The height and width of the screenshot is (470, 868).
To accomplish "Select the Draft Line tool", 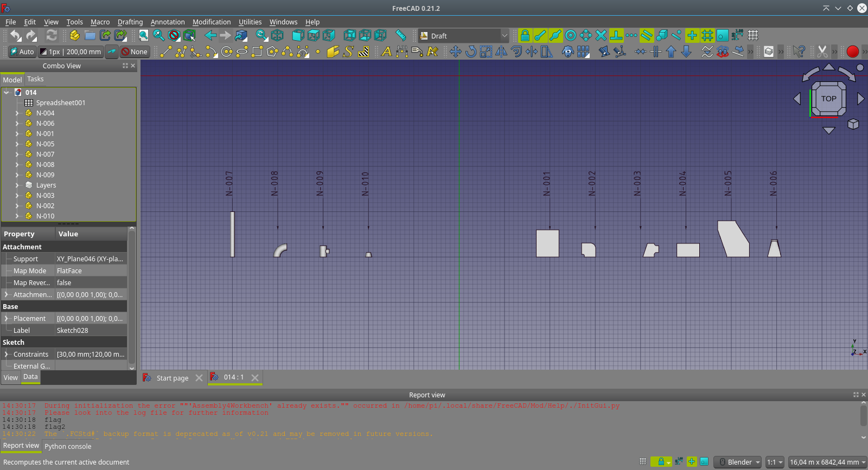I will [x=166, y=52].
